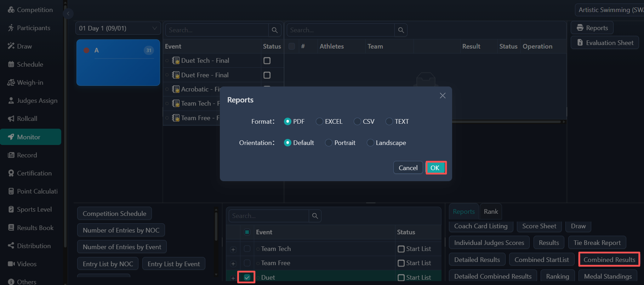Collapse the sidebar with the chevron icon
Viewport: 644px width, 285px height.
coord(68,14)
